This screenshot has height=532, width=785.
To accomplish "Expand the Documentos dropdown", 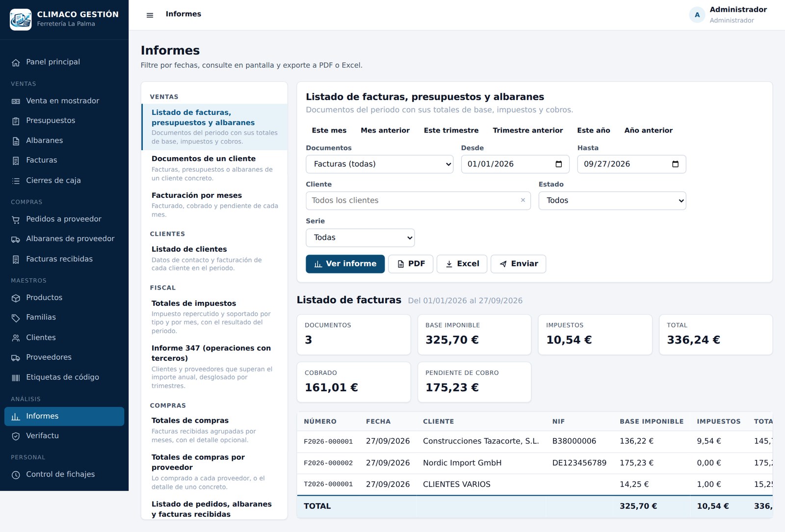I will click(379, 164).
